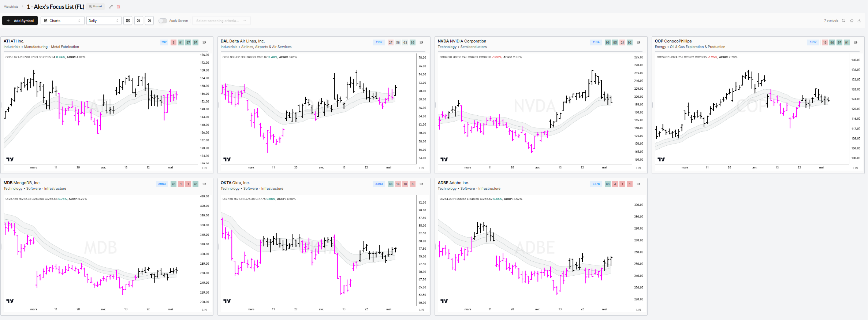Open the Daily timeframe dropdown

click(x=104, y=21)
